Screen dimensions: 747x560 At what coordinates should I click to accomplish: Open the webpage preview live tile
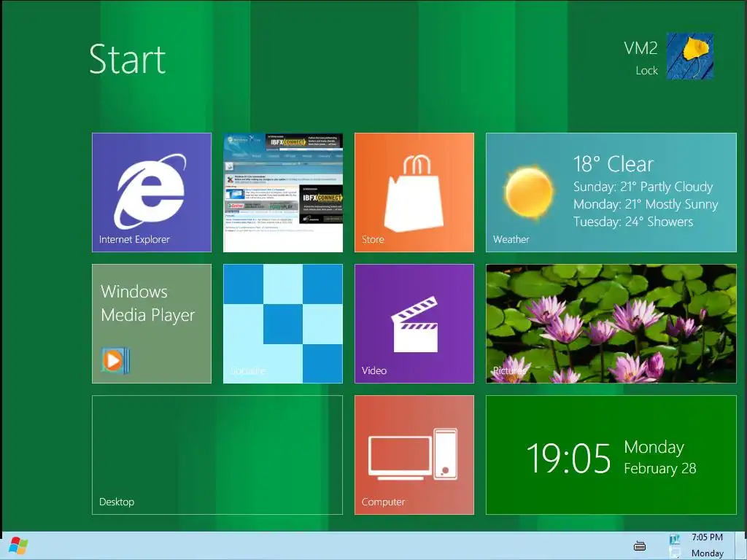(x=283, y=192)
